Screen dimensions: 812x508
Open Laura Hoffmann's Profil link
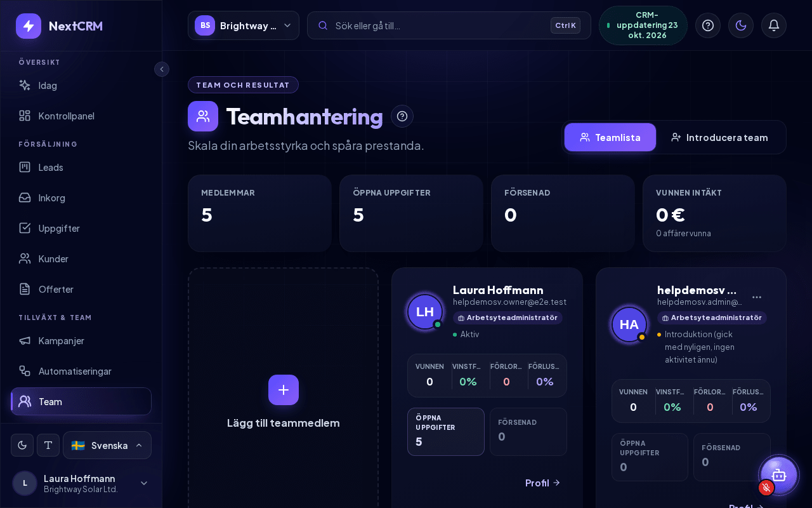point(543,483)
